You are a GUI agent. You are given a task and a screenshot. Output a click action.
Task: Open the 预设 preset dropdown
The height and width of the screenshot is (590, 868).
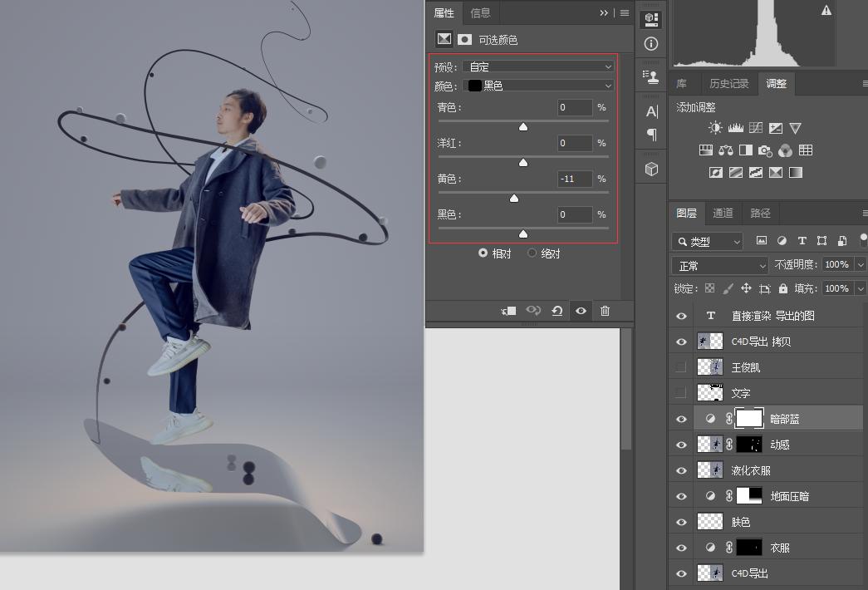coord(538,67)
